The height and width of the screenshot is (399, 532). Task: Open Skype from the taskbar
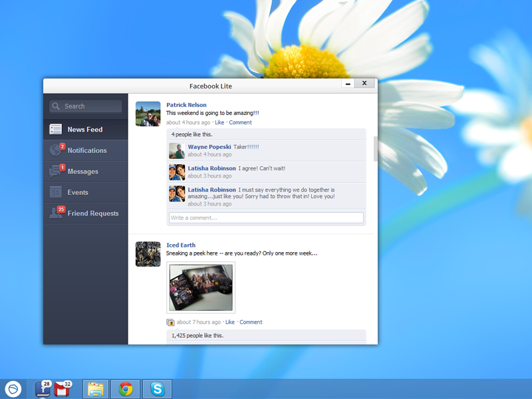point(158,389)
